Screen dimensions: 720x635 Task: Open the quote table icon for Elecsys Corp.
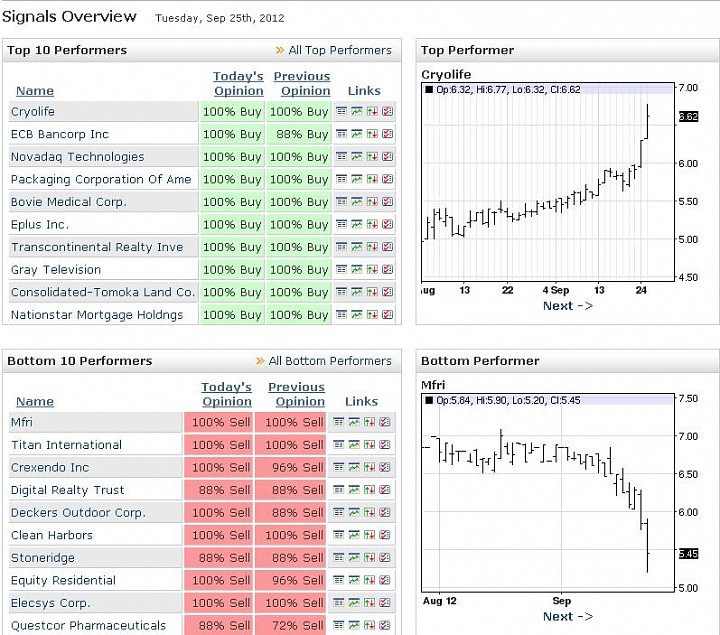[x=338, y=602]
